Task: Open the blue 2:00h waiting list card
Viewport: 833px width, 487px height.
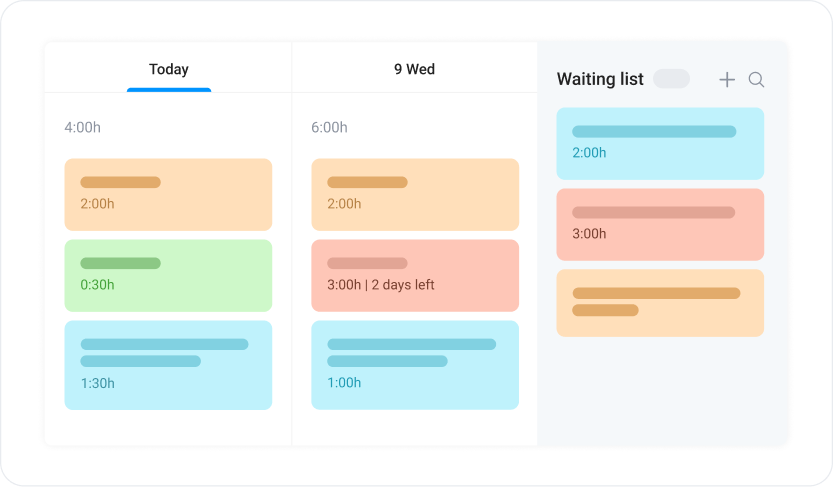Action: click(660, 143)
